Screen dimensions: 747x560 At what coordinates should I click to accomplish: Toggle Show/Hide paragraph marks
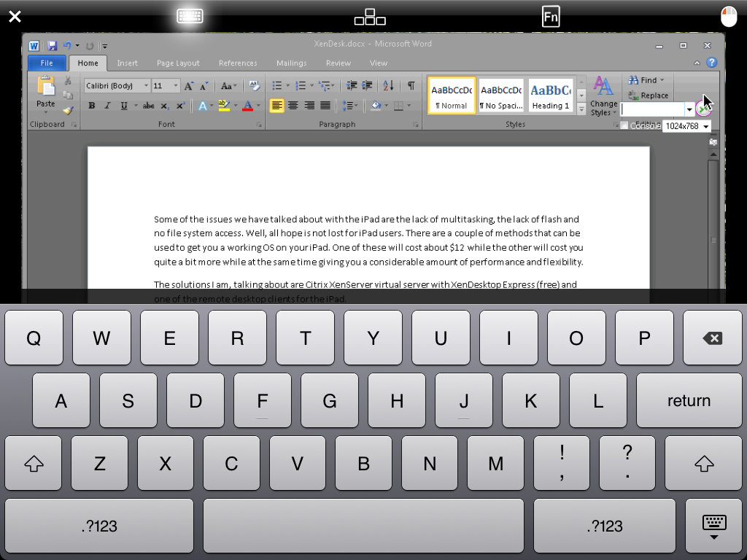click(411, 86)
